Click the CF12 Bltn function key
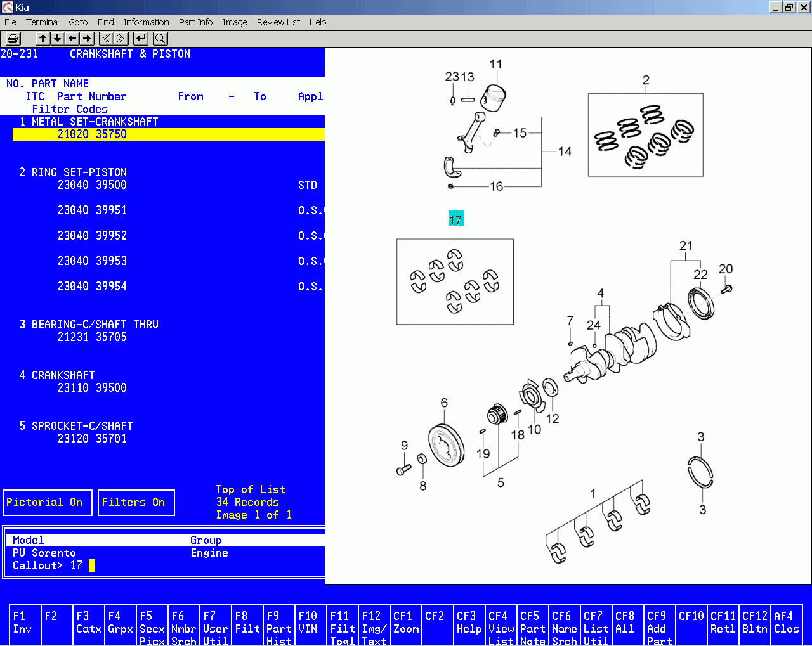 [755, 626]
